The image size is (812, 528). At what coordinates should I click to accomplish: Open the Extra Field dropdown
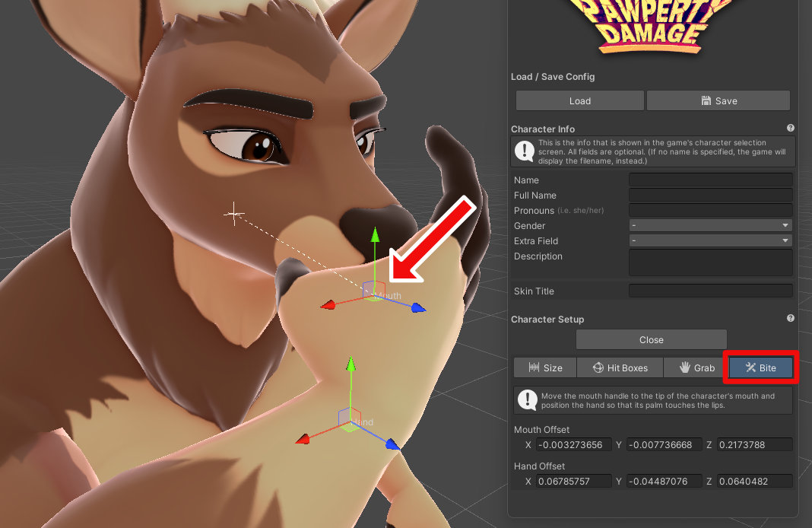click(x=710, y=240)
